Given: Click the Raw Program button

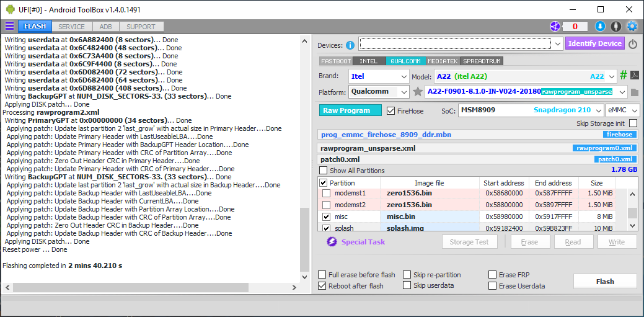Looking at the screenshot, I should [x=350, y=110].
